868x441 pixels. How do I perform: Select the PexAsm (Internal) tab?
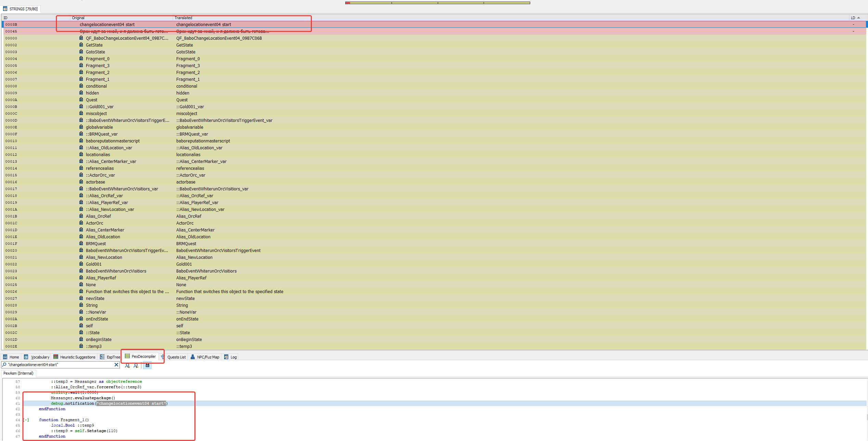point(18,373)
